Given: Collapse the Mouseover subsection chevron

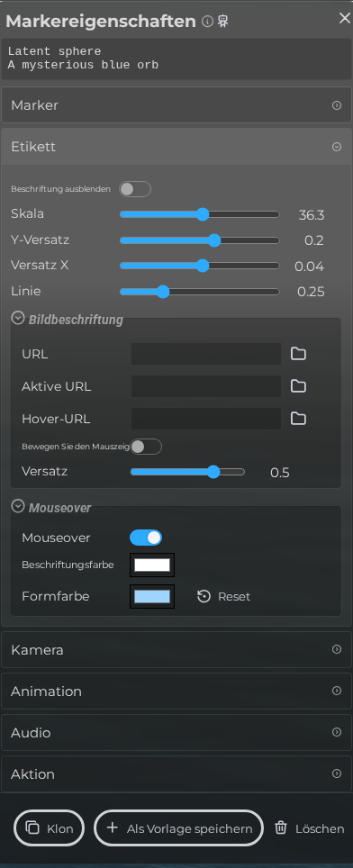Looking at the screenshot, I should tap(18, 506).
